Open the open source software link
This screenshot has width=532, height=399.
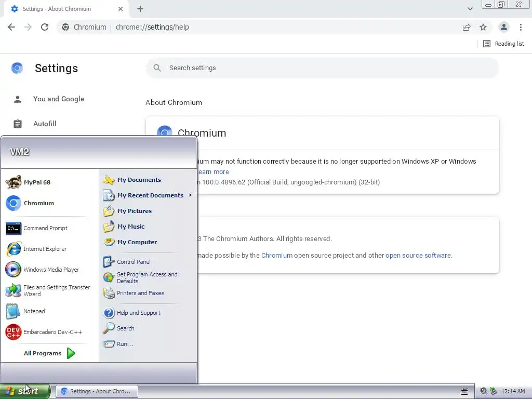(418, 256)
